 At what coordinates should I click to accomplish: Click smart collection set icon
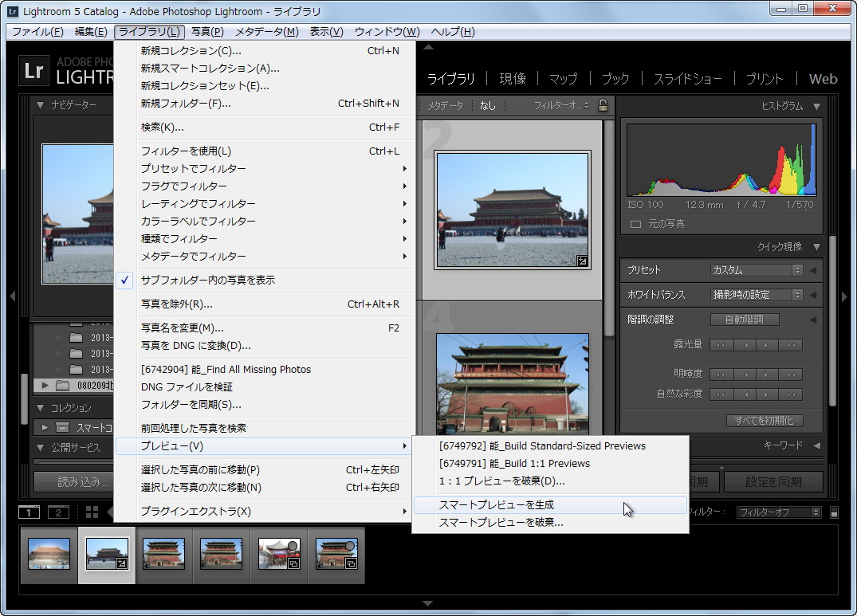[63, 427]
